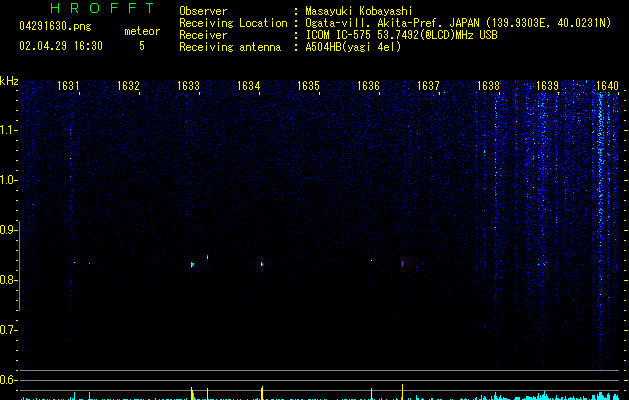Click the 1634 time axis marker

[x=248, y=86]
